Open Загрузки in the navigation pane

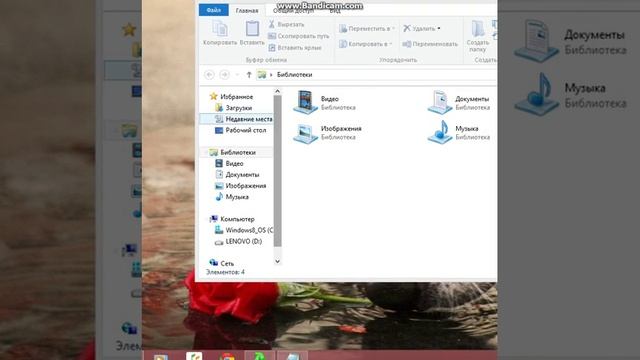point(233,108)
